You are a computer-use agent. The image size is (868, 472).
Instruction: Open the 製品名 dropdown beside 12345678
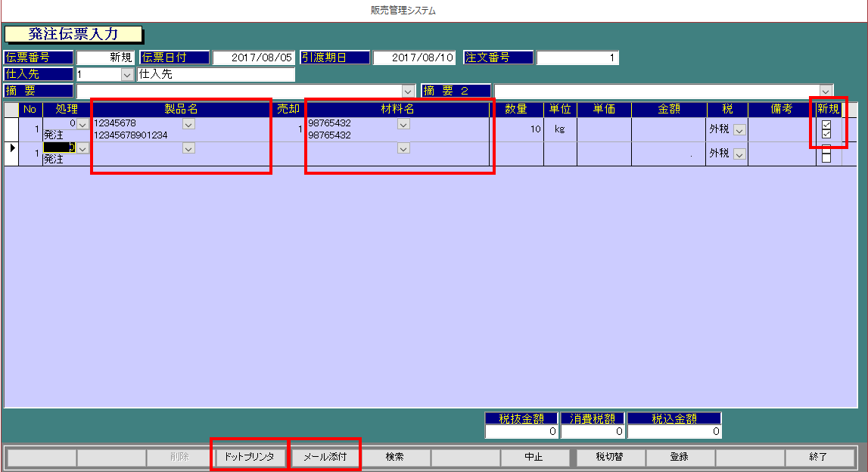[x=188, y=125]
